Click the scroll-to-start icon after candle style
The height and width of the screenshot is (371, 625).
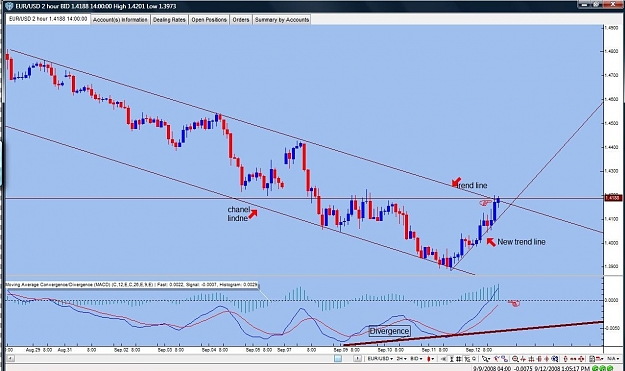(444, 359)
